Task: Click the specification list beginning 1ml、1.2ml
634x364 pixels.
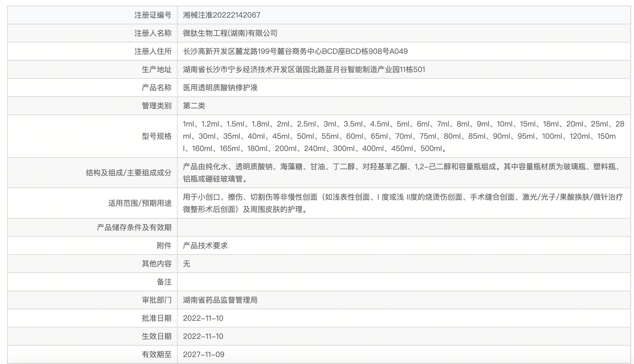Action: pos(404,136)
